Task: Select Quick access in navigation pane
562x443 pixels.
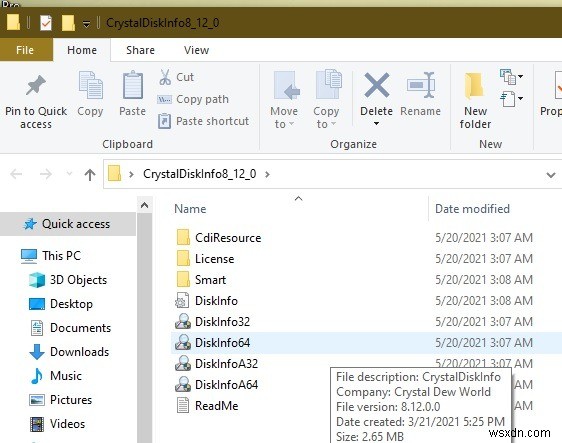Action: coord(68,224)
